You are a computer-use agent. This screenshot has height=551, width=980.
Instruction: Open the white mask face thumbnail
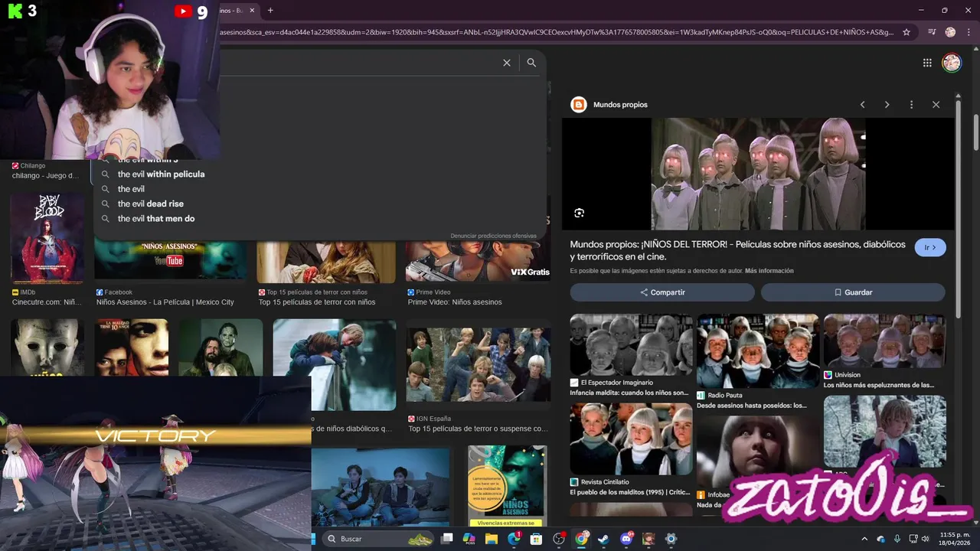(47, 347)
